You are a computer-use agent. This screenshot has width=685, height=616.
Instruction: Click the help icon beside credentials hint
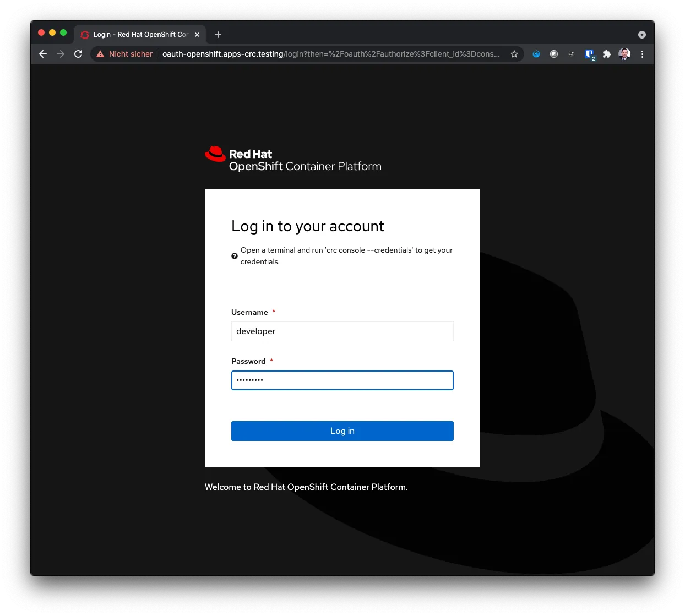(x=235, y=256)
